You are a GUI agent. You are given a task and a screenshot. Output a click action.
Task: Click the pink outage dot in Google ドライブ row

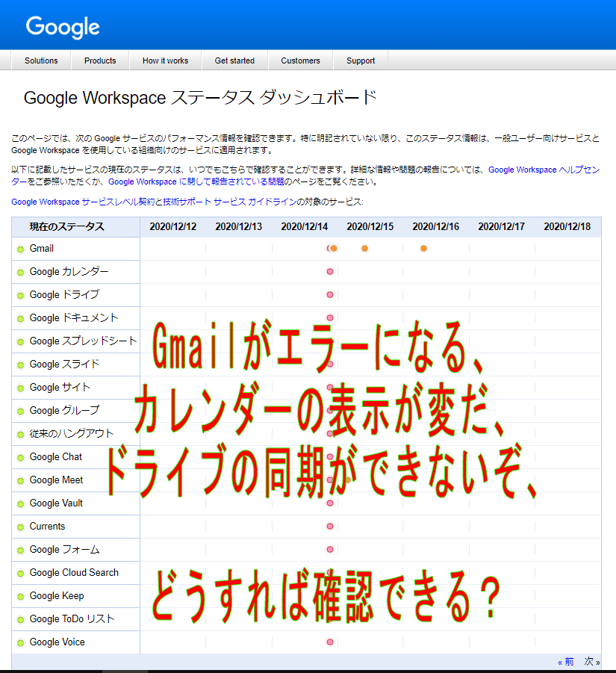tap(329, 295)
